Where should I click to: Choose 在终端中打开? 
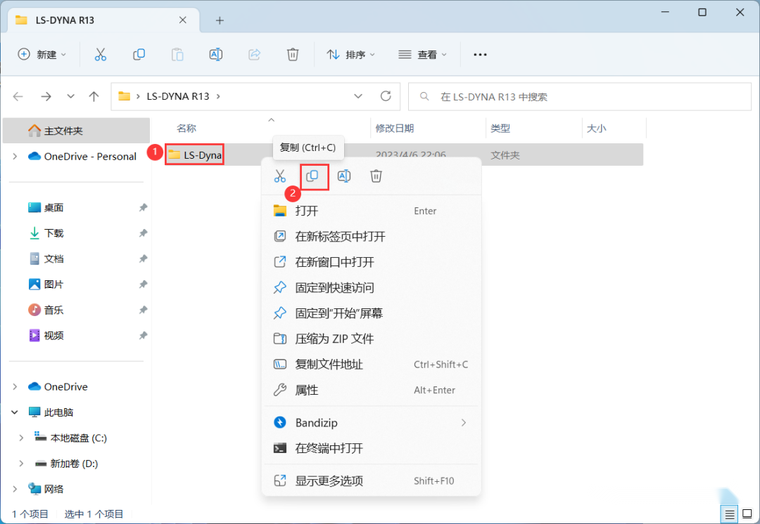coord(372,448)
